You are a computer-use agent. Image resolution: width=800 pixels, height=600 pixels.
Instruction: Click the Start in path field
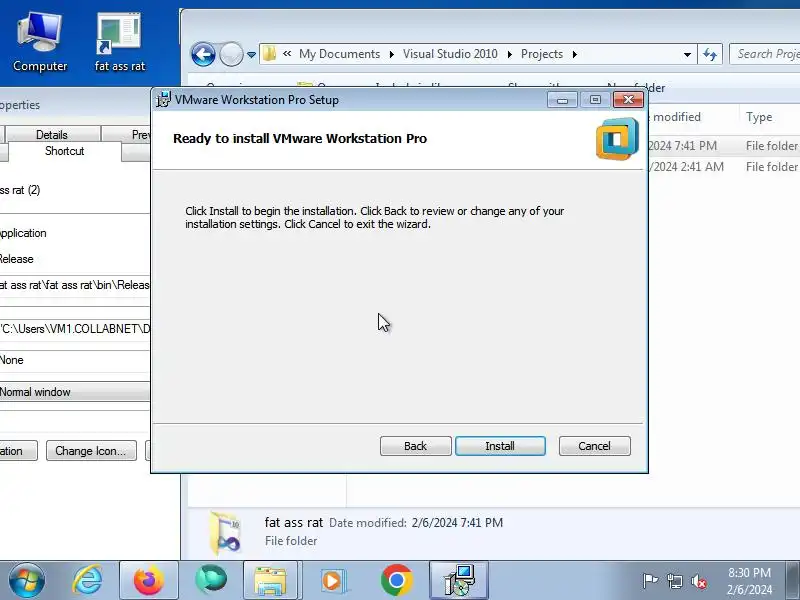coord(74,329)
